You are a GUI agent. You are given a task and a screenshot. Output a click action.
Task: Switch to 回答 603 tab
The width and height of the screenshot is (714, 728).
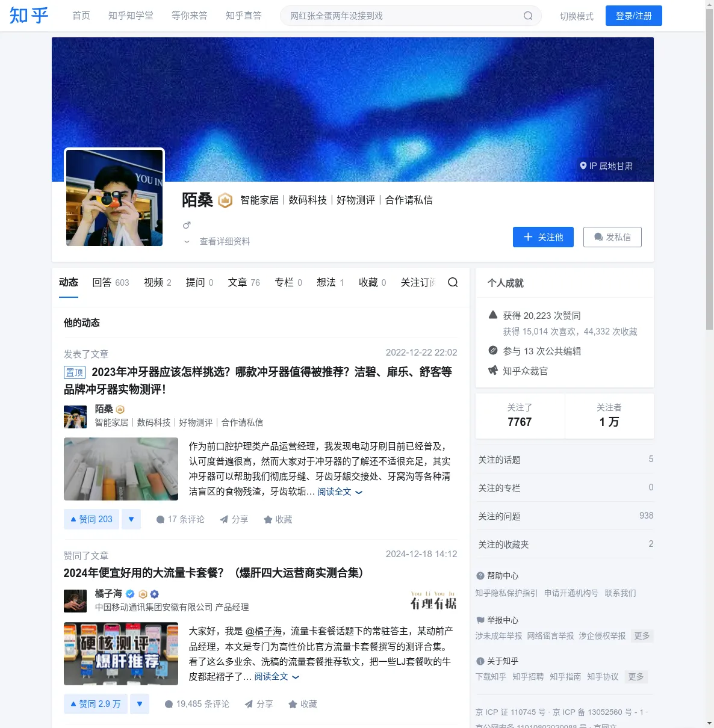coord(111,282)
